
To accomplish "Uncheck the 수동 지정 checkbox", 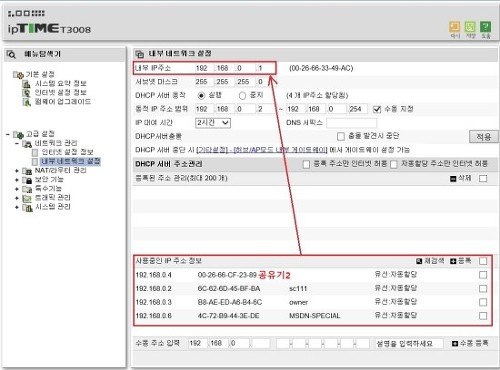I will (x=377, y=109).
